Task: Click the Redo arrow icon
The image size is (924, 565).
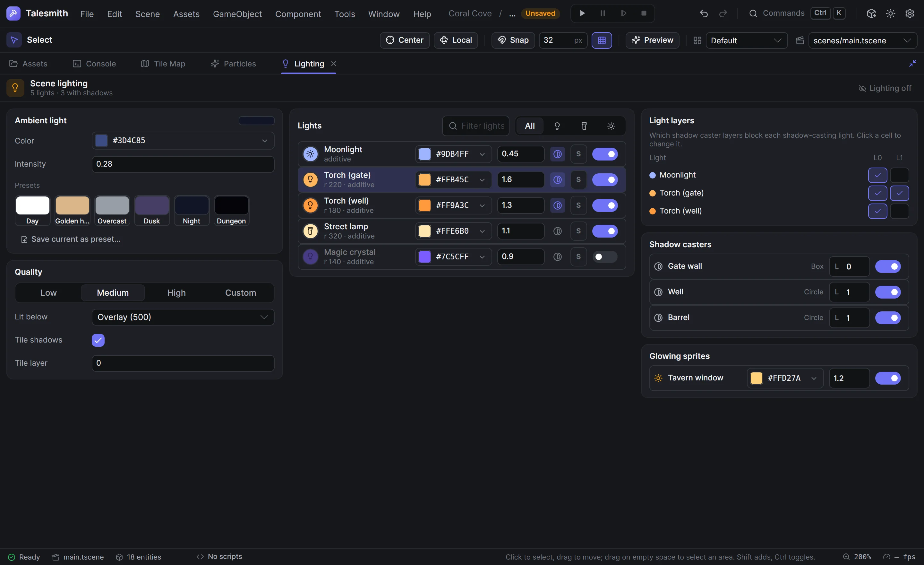Action: click(723, 13)
